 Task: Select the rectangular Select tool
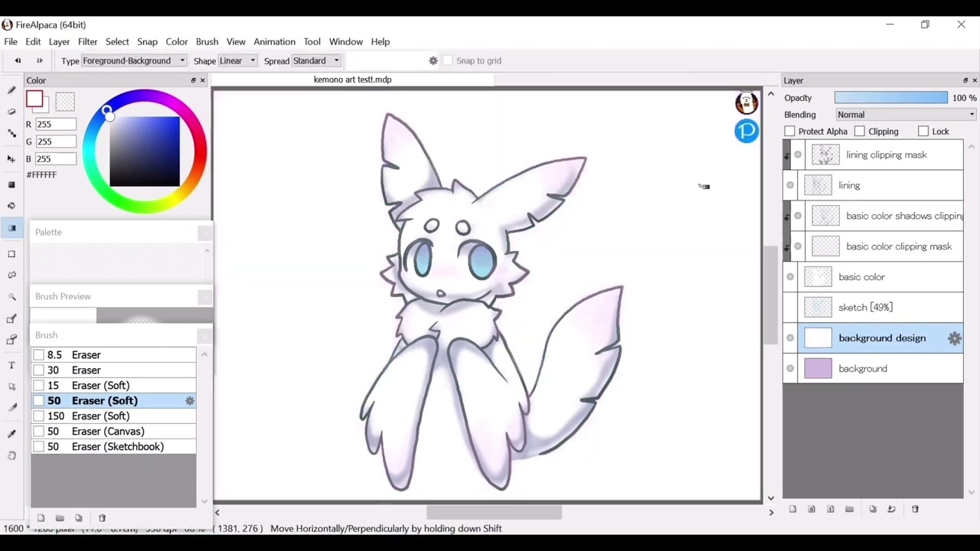pos(11,253)
